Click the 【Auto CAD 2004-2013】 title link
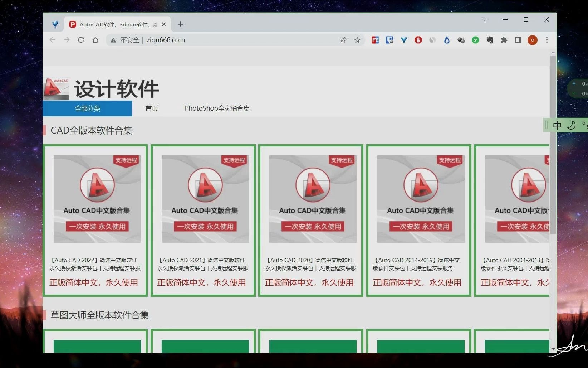 point(515,264)
